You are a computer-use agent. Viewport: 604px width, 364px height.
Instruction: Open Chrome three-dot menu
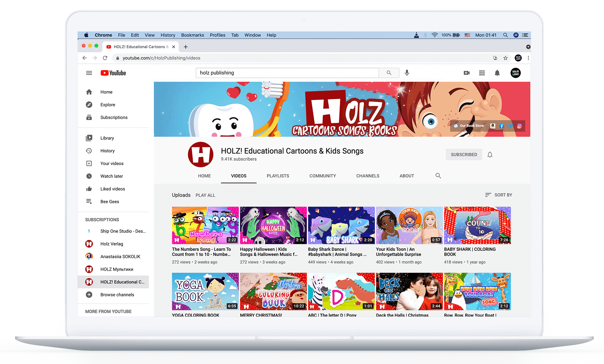point(528,58)
